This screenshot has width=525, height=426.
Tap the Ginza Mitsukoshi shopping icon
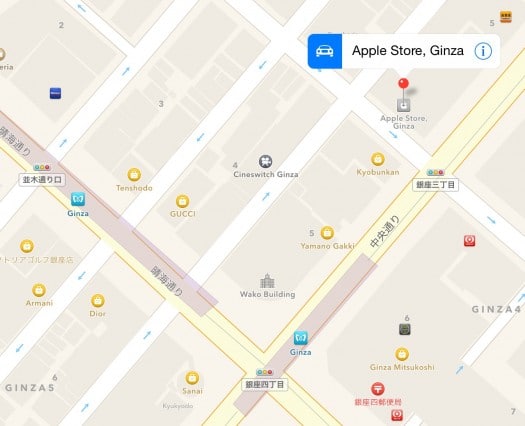tap(402, 354)
